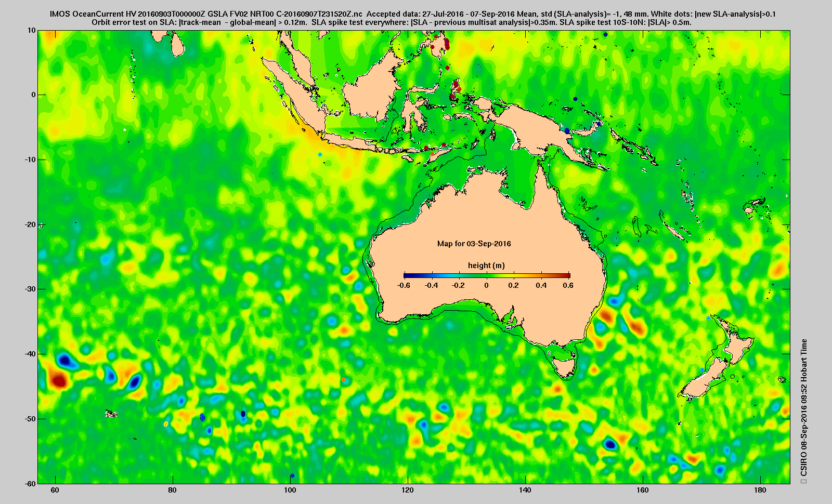Click the '-50' latitude axis label
832x504 pixels.
(x=30, y=419)
